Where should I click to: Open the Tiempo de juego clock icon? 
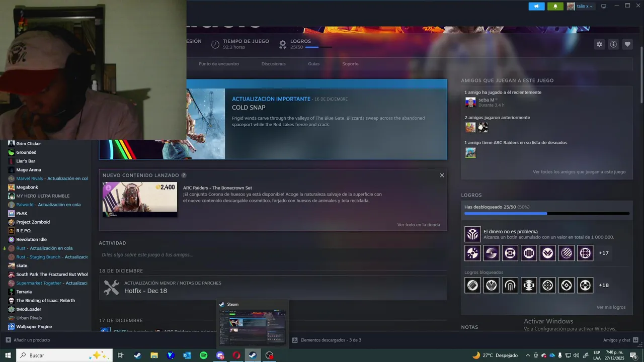click(x=215, y=44)
